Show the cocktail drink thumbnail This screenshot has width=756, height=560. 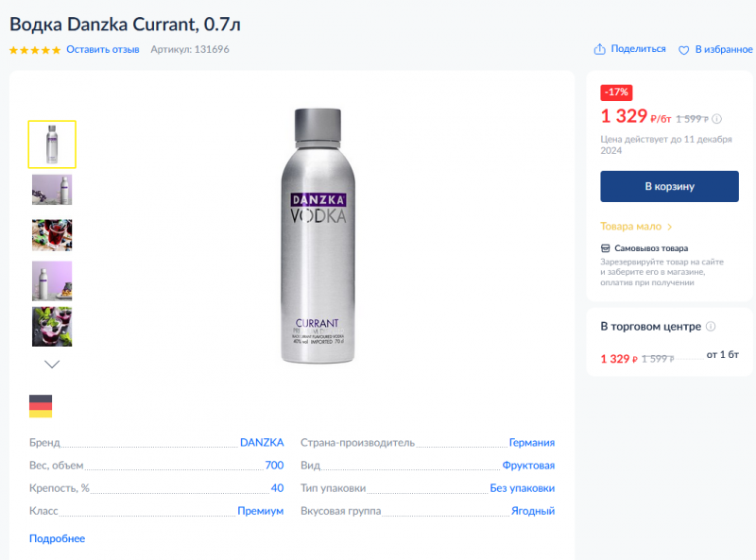coord(52,234)
